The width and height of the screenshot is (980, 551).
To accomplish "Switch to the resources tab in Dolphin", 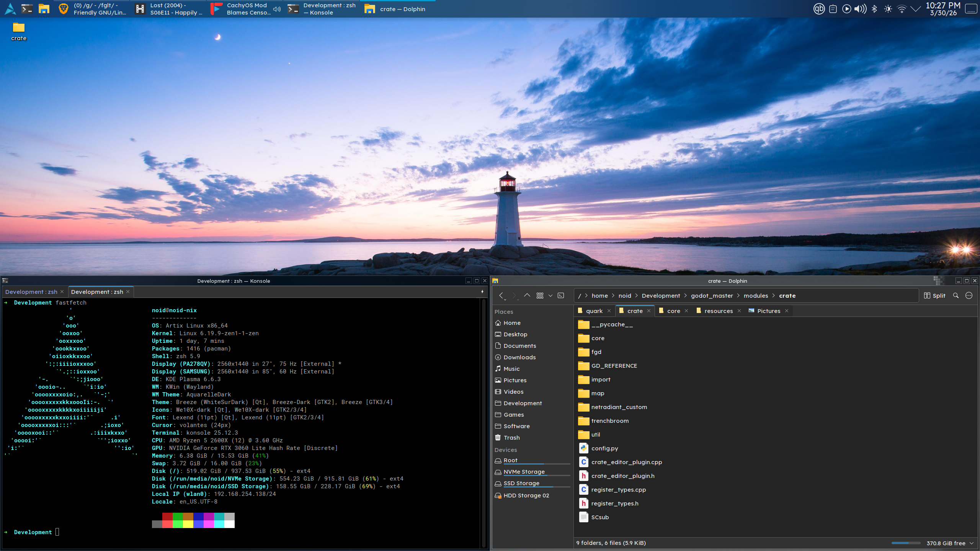I will click(718, 311).
